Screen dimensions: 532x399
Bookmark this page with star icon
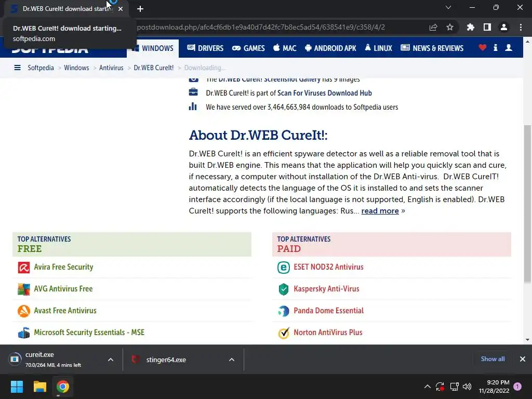[x=450, y=28]
